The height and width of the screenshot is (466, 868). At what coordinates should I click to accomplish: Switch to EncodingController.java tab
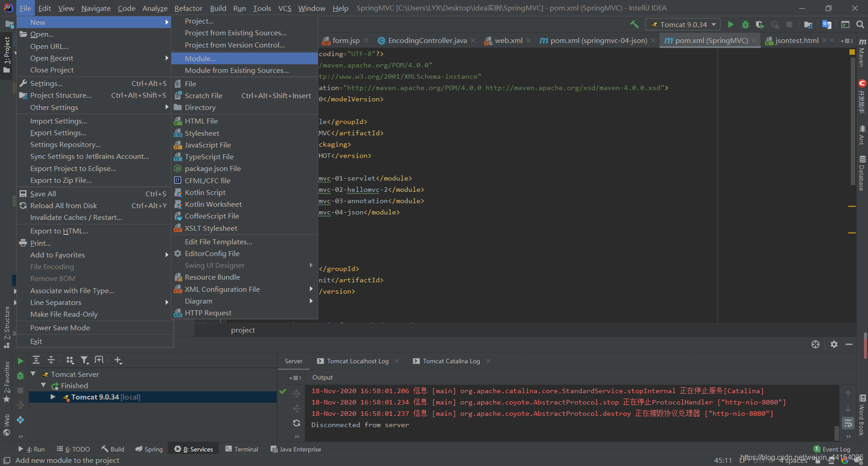point(427,41)
